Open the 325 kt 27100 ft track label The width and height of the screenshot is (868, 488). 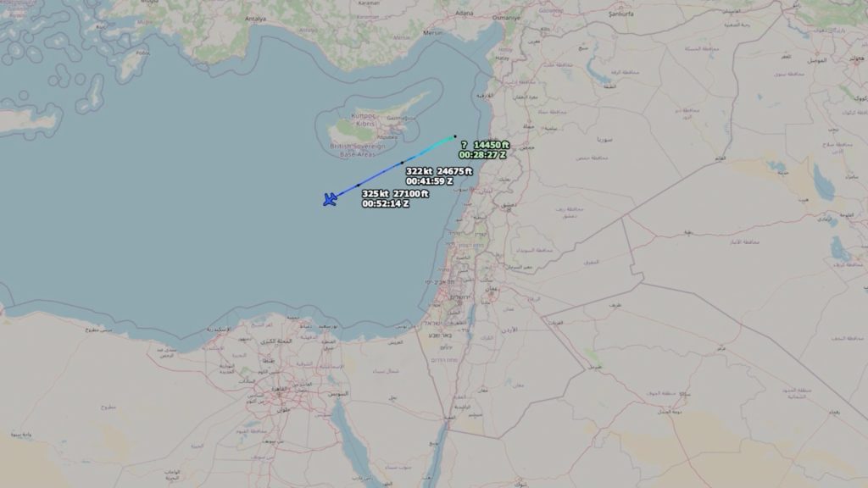click(x=395, y=198)
